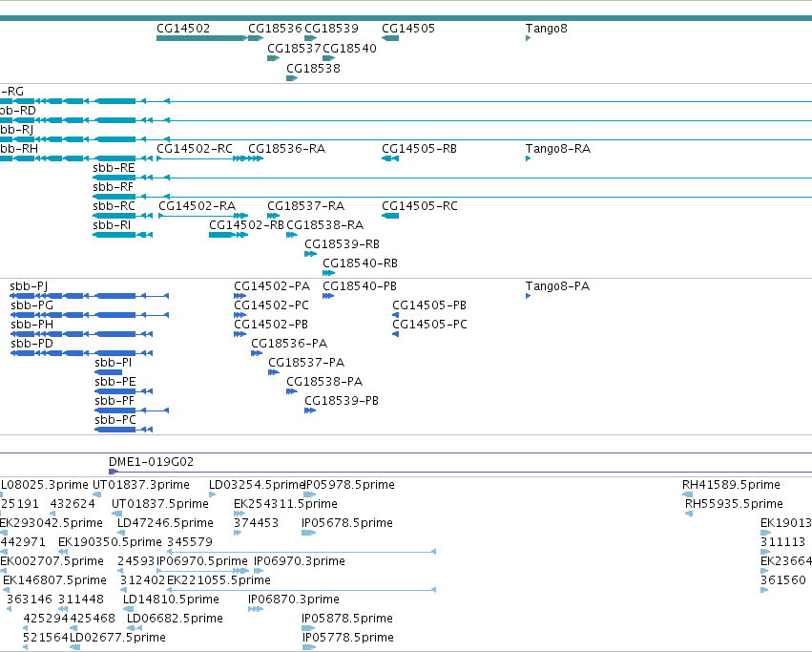Select the CG14505 gene
This screenshot has width=812, height=652.
(390, 38)
